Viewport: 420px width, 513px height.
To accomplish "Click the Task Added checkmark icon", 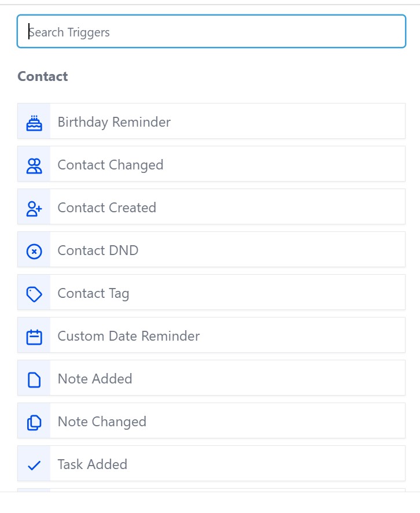I will click(34, 465).
